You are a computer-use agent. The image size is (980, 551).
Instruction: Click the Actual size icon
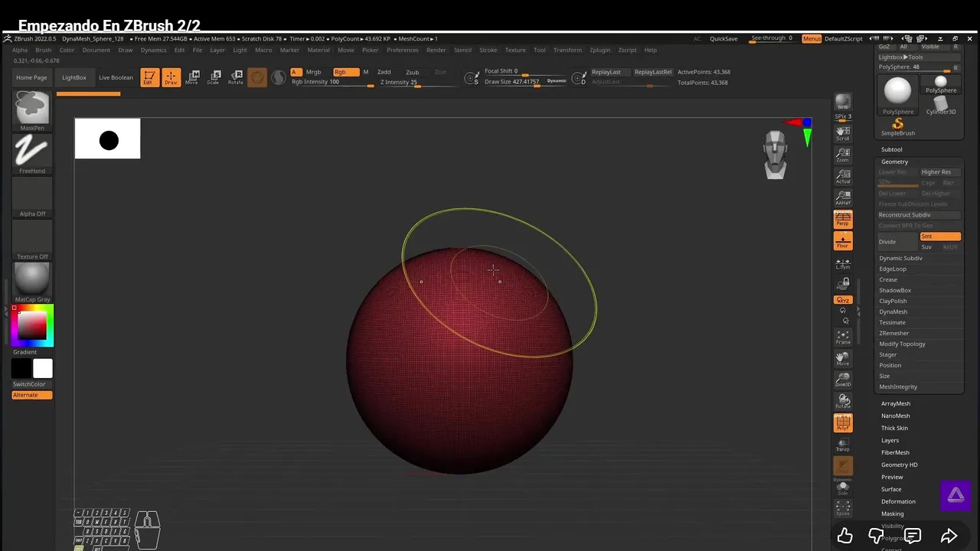point(843,177)
